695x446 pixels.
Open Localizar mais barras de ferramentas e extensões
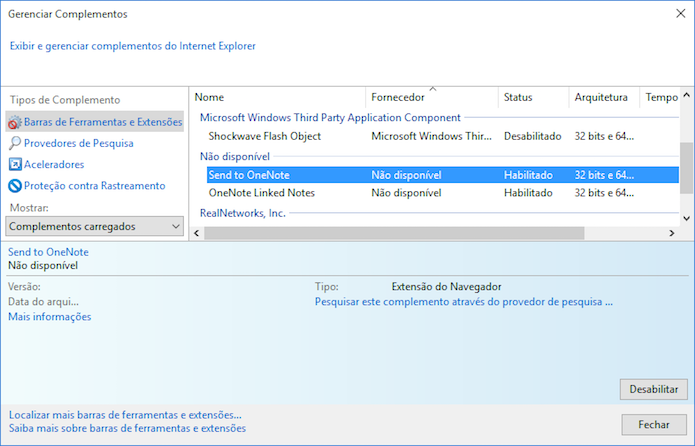point(125,415)
